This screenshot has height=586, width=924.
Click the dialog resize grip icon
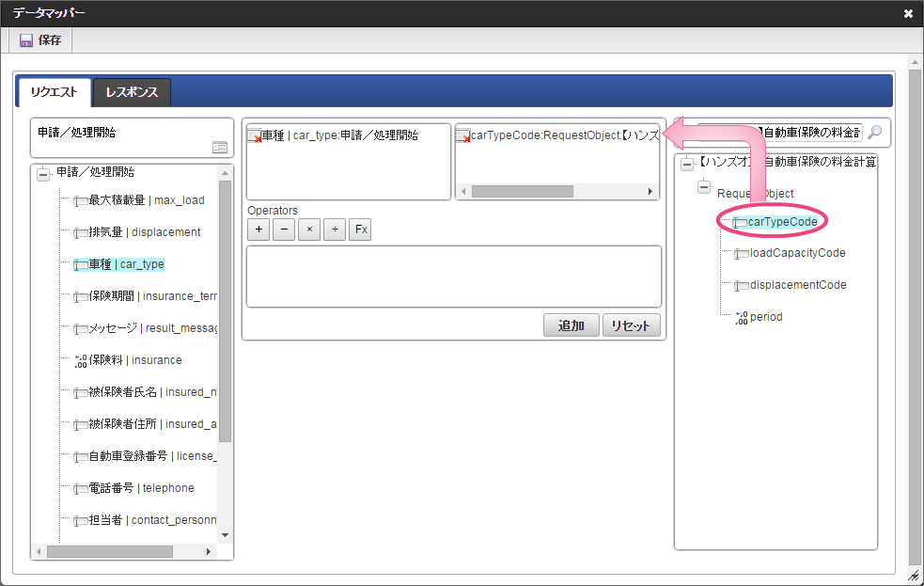(x=914, y=576)
